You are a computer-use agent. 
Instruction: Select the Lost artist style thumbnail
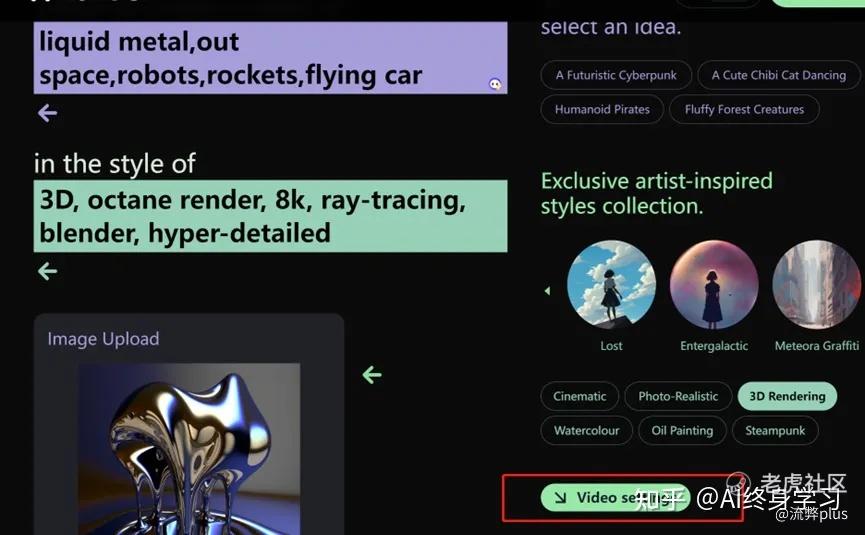611,285
